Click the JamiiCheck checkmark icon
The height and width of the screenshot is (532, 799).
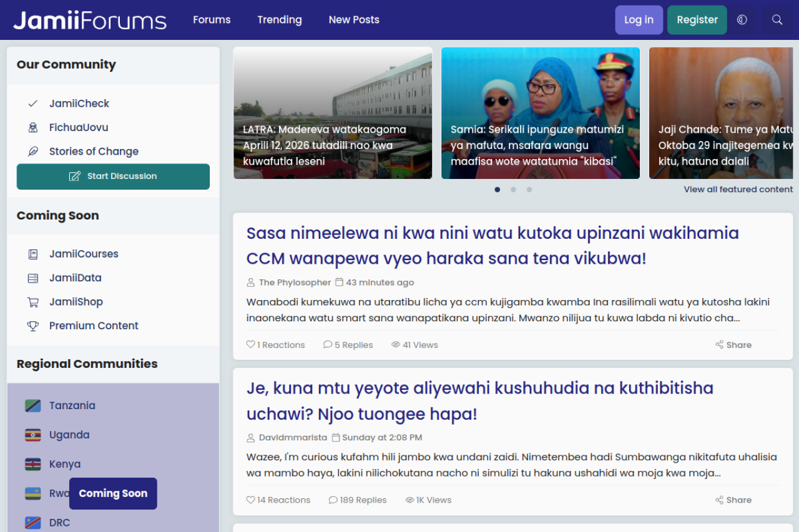click(33, 104)
